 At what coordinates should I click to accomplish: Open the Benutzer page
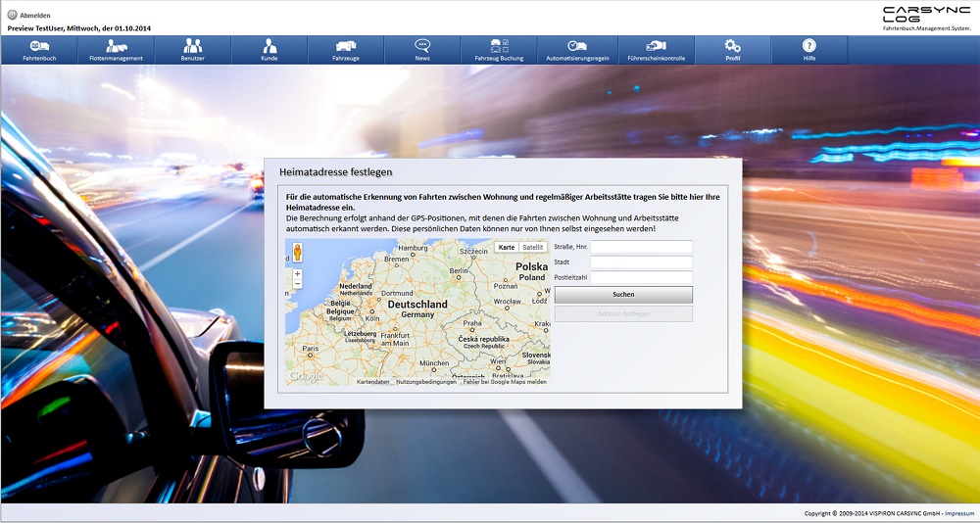(192, 50)
